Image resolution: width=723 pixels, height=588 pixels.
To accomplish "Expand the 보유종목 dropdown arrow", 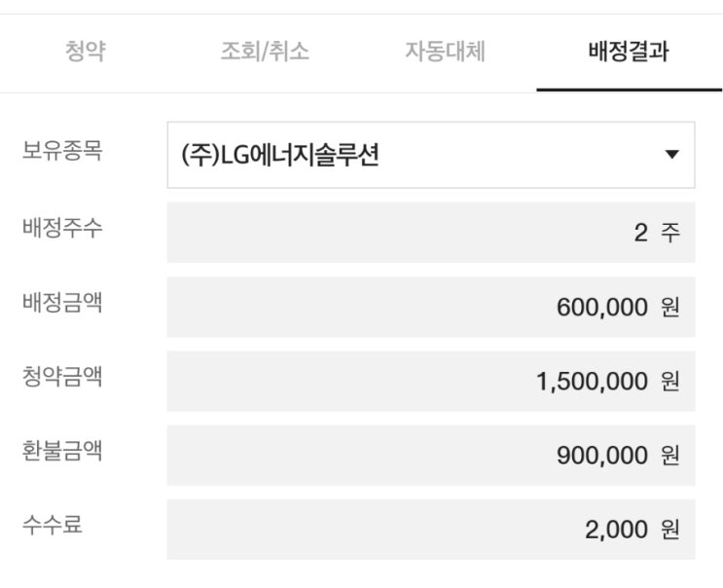I will [670, 155].
